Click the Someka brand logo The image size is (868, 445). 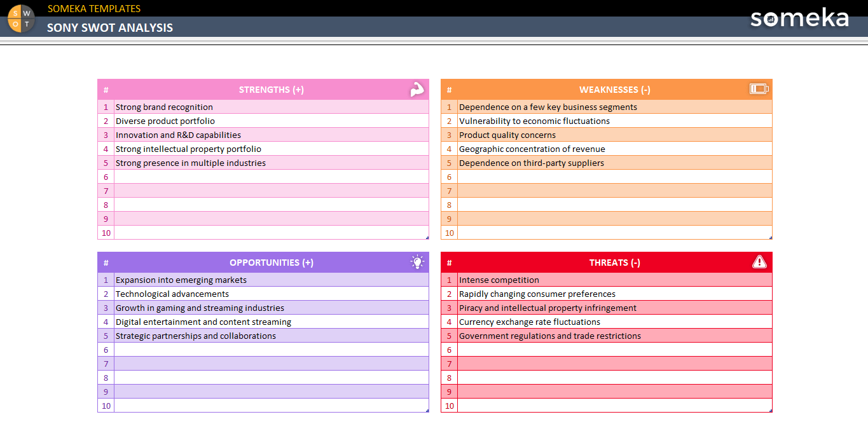[x=799, y=18]
